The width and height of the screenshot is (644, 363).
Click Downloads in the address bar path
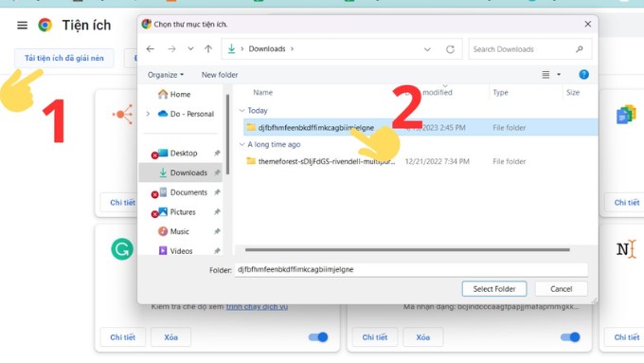point(267,49)
